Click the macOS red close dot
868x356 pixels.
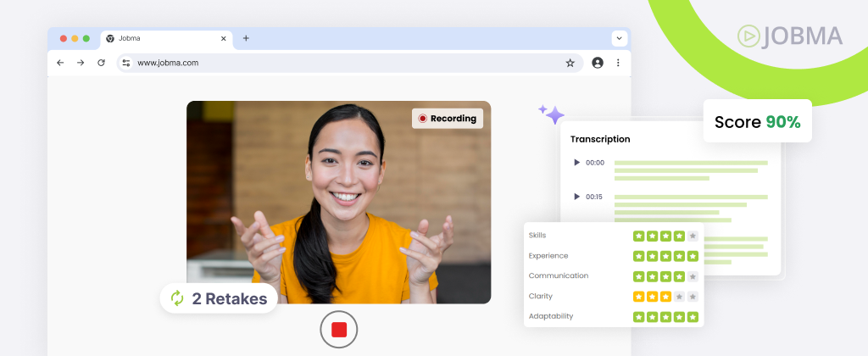[x=63, y=39]
